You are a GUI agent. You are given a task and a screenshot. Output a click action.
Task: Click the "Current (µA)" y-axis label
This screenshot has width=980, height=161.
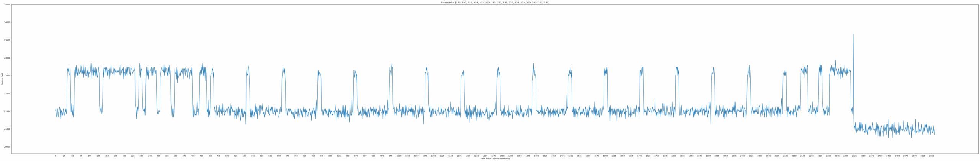pos(2,79)
